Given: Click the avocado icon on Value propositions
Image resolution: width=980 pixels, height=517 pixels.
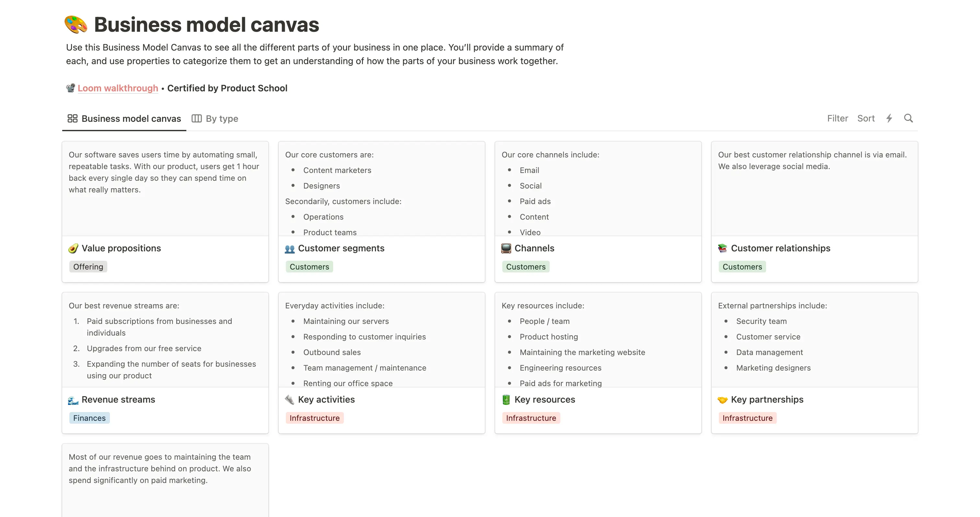Looking at the screenshot, I should (x=74, y=248).
